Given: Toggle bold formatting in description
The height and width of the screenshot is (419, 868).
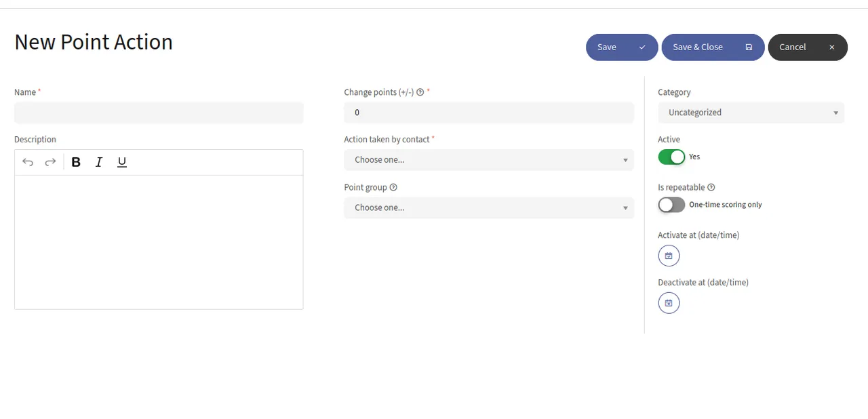Looking at the screenshot, I should pyautogui.click(x=76, y=162).
